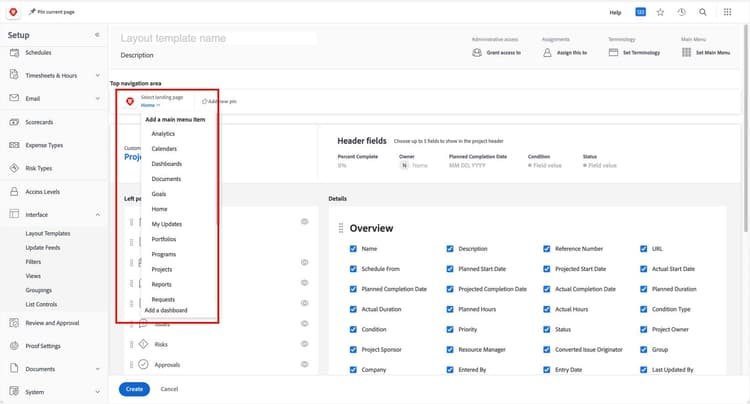
Task: Open Layout Templates in Setup
Action: tap(48, 233)
